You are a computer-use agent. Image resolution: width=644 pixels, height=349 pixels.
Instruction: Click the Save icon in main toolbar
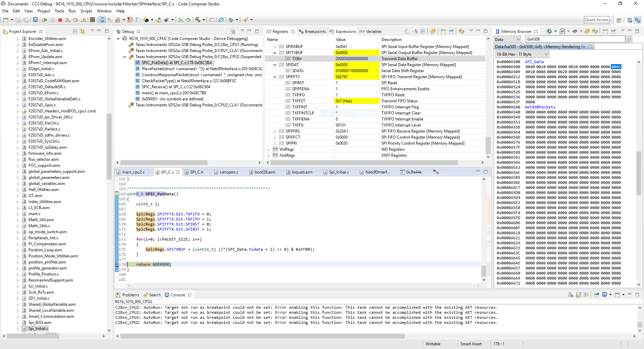18,20
